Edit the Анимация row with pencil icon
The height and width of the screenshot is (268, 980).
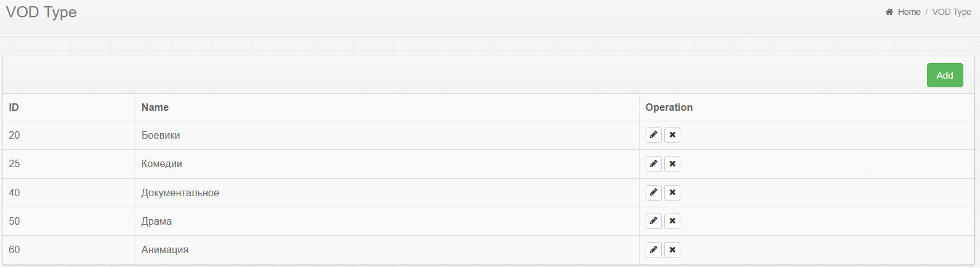653,250
